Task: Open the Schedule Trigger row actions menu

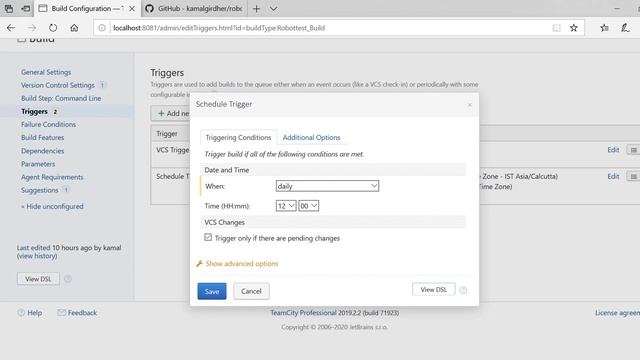Action: tap(633, 176)
